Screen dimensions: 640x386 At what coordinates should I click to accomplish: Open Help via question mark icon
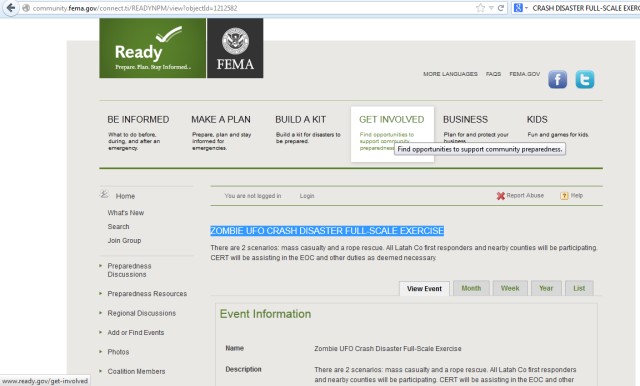(564, 196)
